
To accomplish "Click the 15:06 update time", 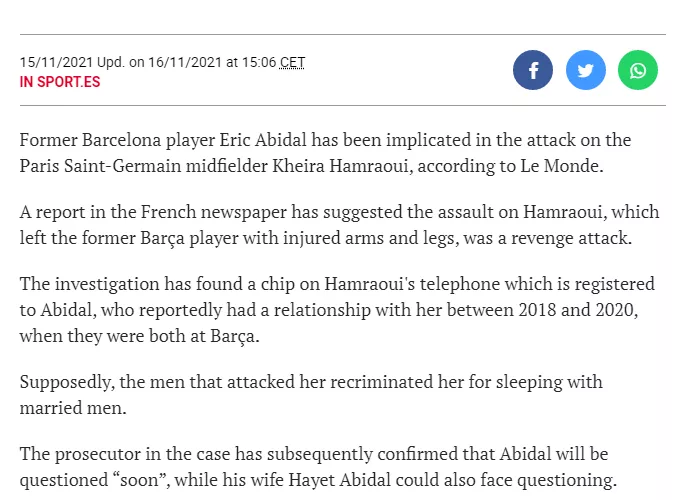I will click(x=257, y=62).
